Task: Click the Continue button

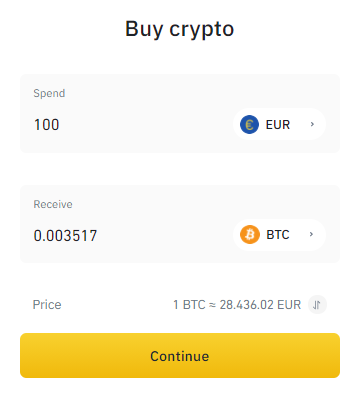Action: pos(180,355)
